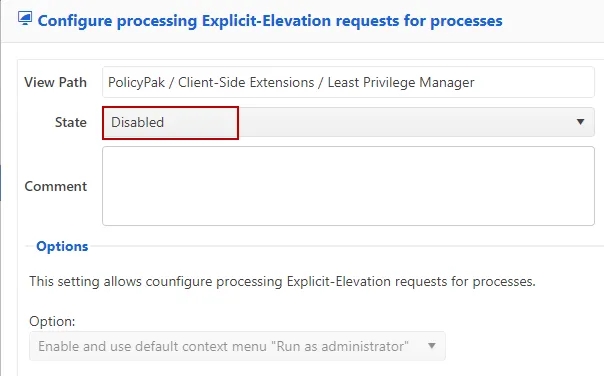Click the "Configure processing Explicit-Elevation requests" heading
The image size is (604, 376).
coord(270,20)
